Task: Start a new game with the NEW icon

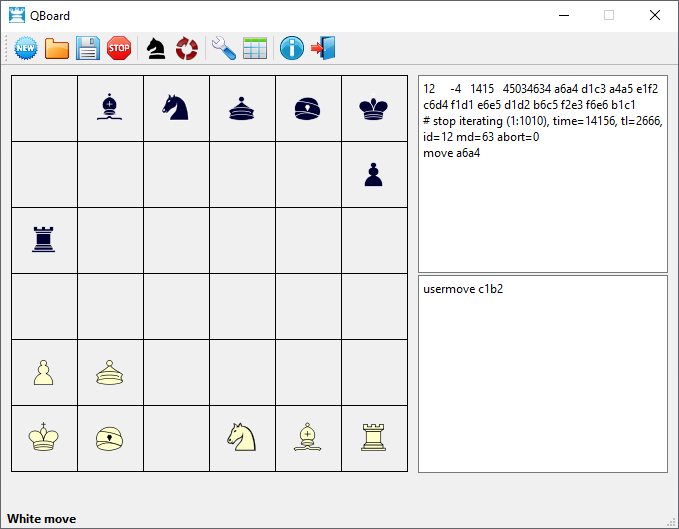Action: point(26,48)
